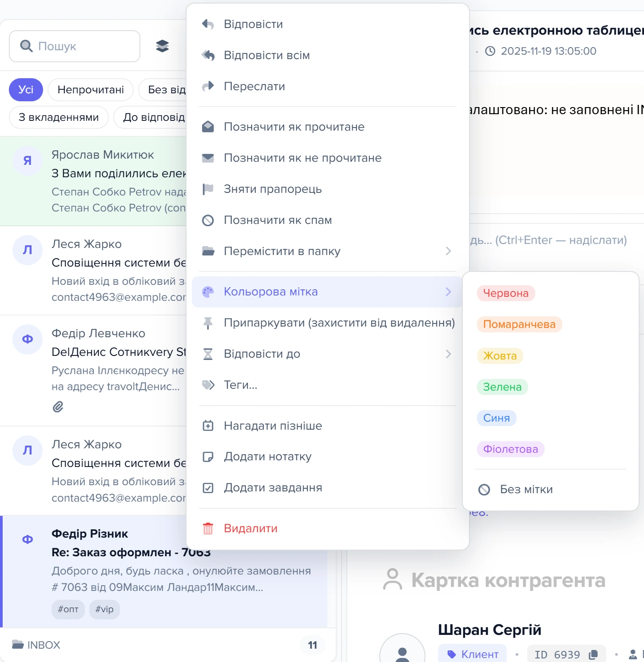644x662 pixels.
Task: Click the #vip tag on Федір Різник email
Action: (104, 609)
